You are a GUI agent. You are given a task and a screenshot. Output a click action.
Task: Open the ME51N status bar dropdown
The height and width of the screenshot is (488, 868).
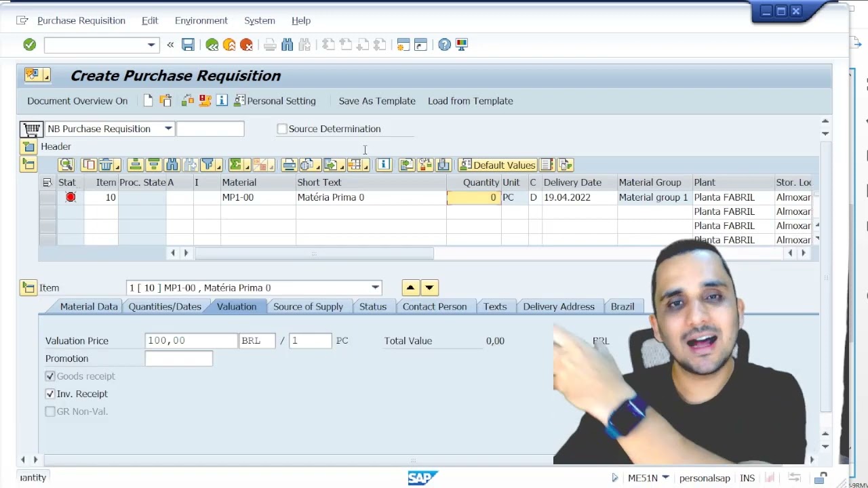665,478
